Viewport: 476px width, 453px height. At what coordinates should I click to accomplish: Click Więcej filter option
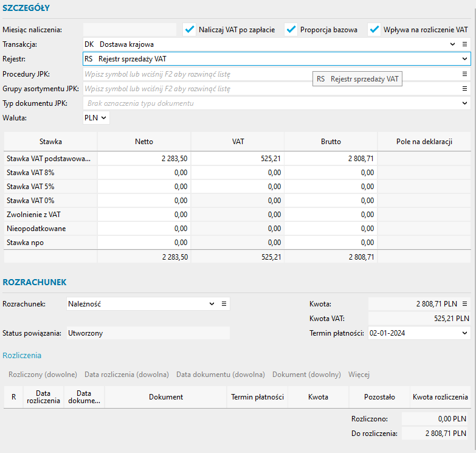coord(359,375)
